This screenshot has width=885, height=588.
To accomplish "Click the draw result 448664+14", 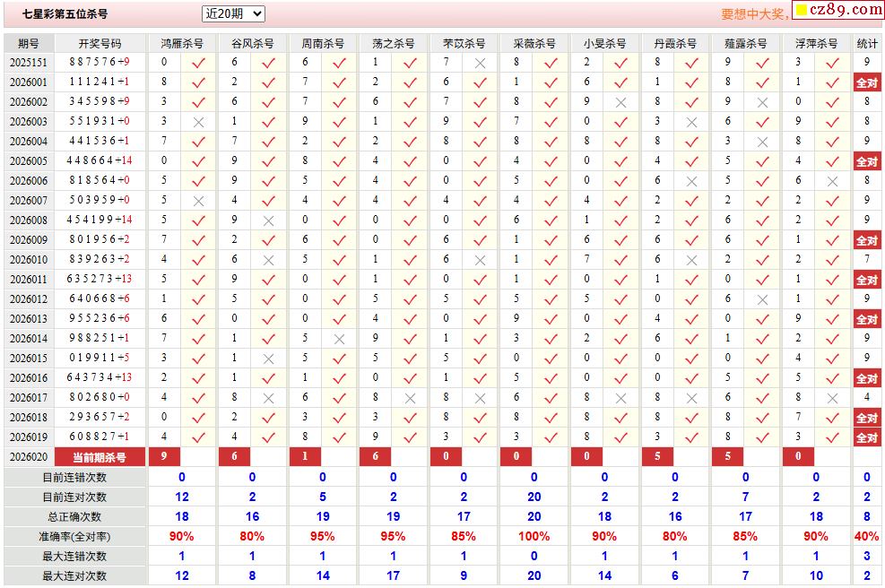I will coord(100,160).
